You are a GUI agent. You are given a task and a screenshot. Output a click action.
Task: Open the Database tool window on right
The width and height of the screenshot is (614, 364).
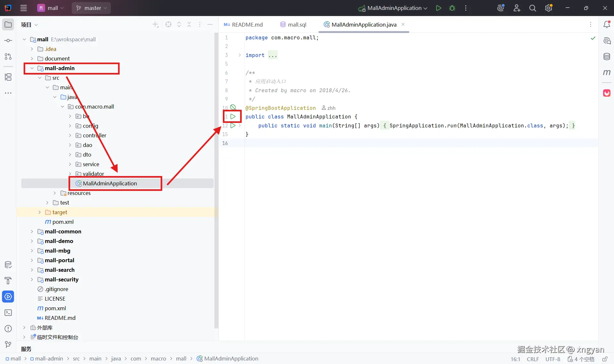coord(607,57)
